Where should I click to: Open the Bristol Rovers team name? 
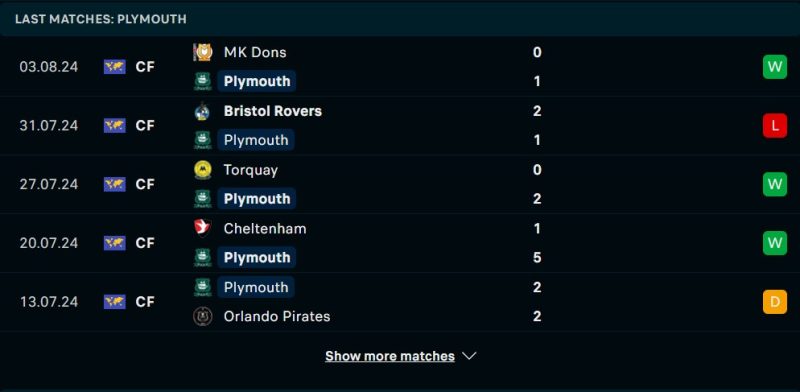coord(272,111)
